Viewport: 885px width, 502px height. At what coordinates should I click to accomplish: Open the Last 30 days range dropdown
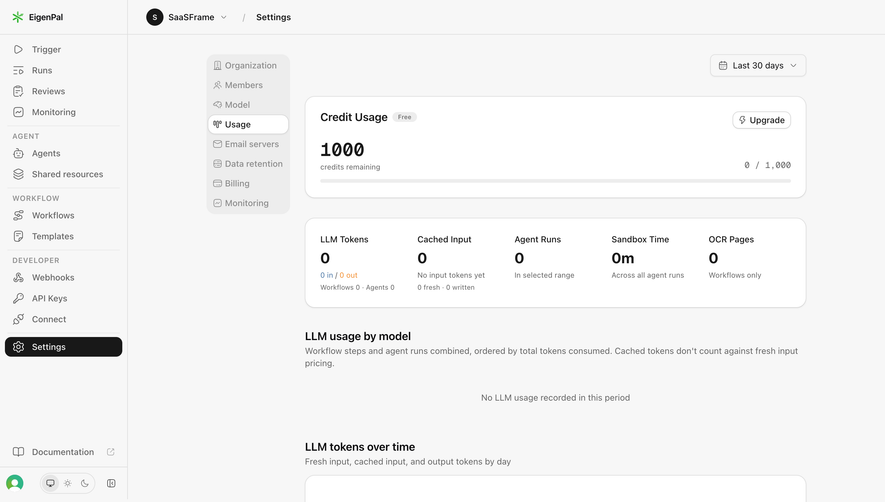point(758,66)
